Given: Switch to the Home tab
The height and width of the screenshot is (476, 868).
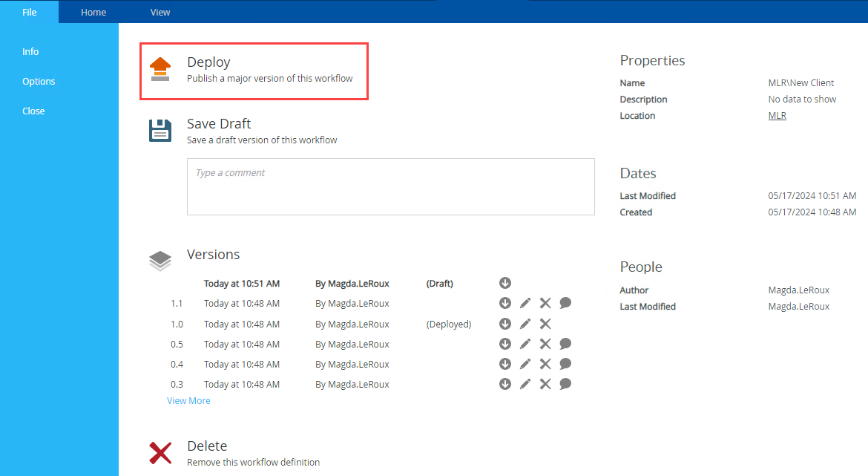Looking at the screenshot, I should pos(93,12).
